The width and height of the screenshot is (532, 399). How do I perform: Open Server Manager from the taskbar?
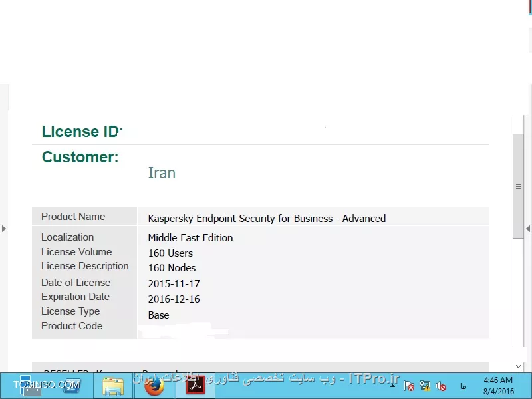tap(30, 386)
